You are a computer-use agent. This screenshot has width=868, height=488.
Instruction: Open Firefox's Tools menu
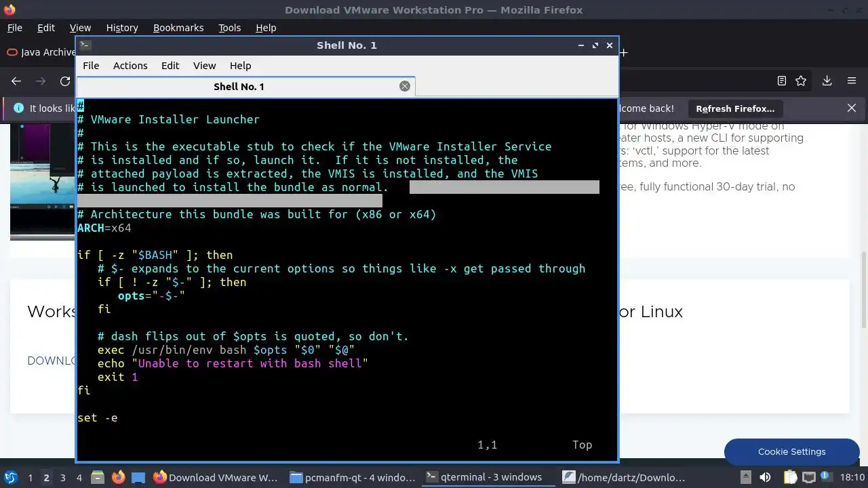pos(230,28)
